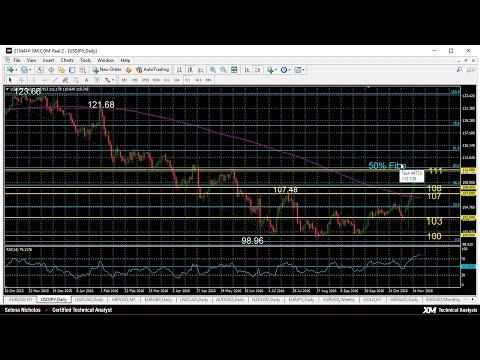Zoom in on the chart

pyautogui.click(x=213, y=70)
